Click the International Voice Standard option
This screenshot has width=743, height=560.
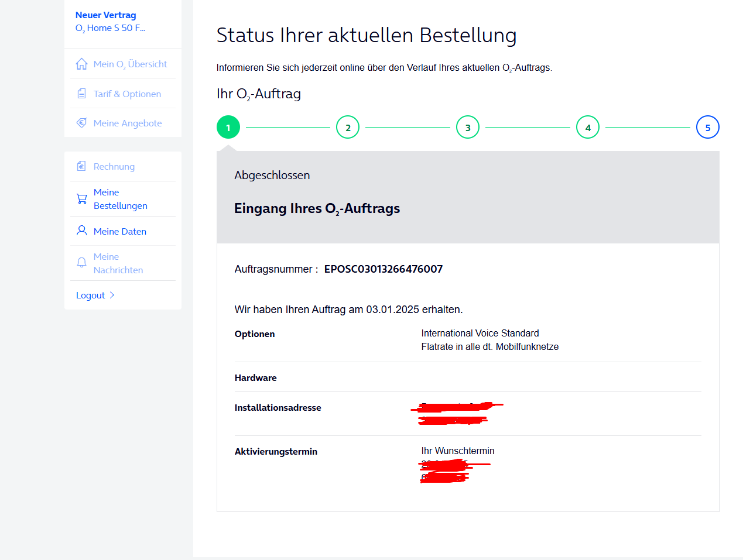point(480,333)
